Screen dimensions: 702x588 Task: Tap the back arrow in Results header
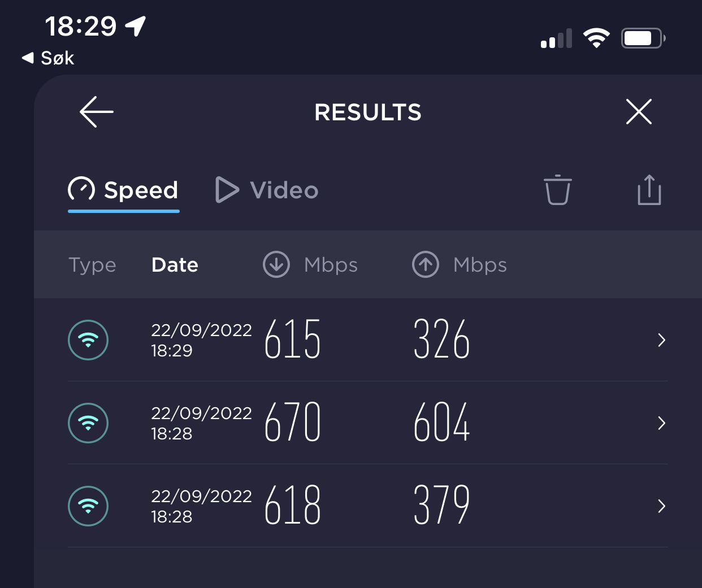coord(97,112)
